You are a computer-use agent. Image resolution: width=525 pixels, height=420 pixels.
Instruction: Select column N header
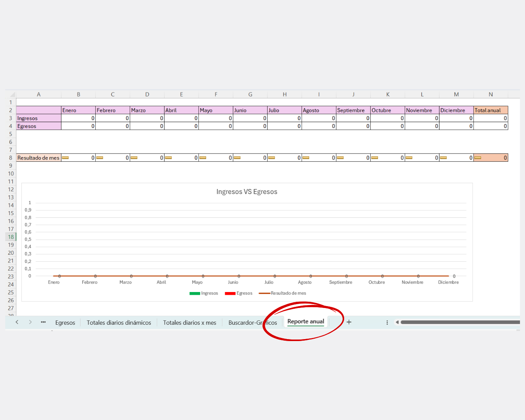tap(490, 94)
